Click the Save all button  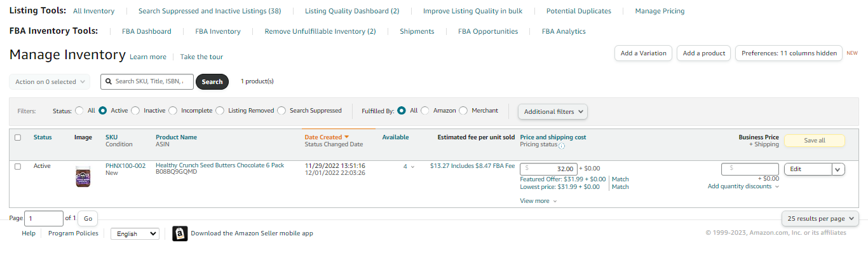point(815,141)
